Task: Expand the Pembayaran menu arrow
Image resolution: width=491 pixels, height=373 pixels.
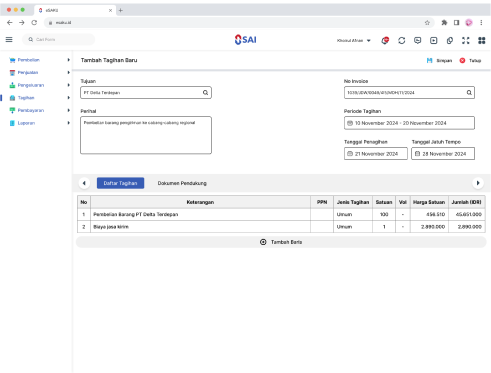Action: click(x=68, y=110)
